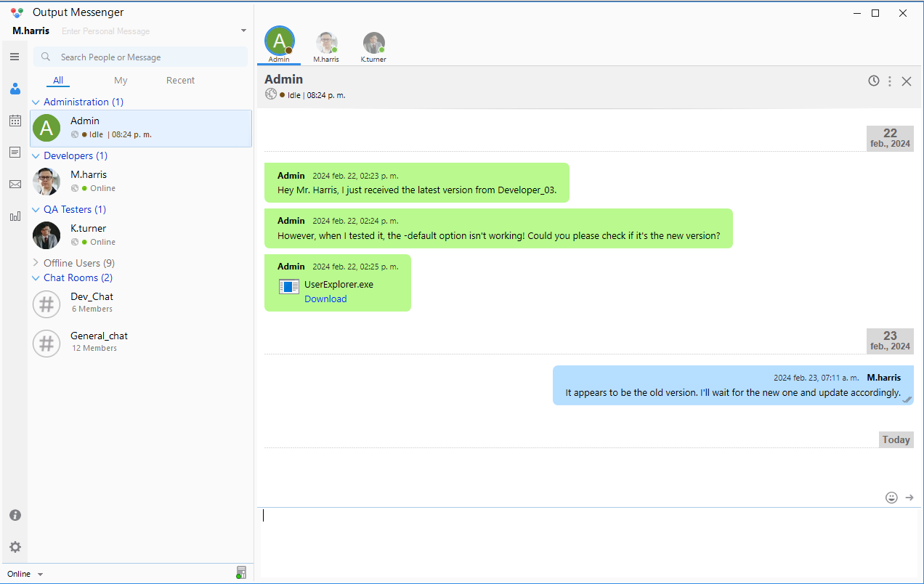This screenshot has width=924, height=584.
Task: Select the All contacts tab
Action: coord(58,81)
